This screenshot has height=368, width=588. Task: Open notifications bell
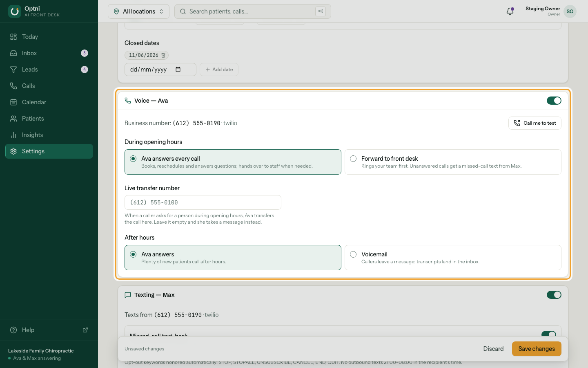pos(510,11)
